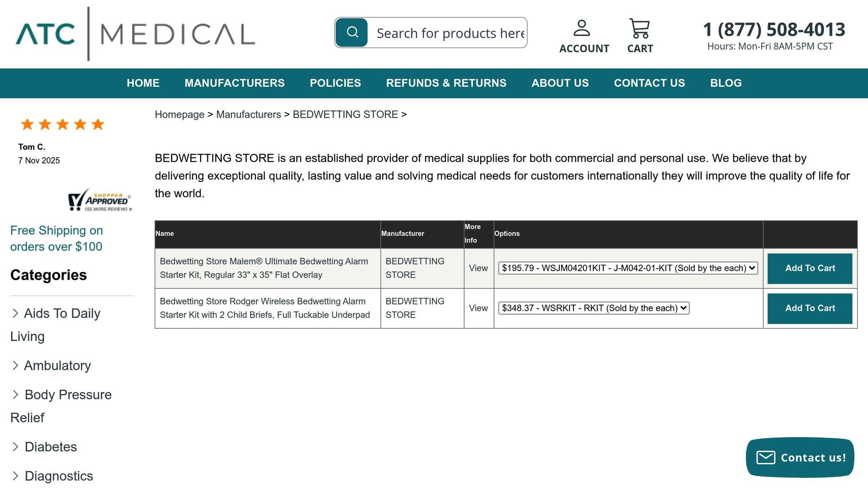Open the Account user icon
Image resolution: width=868 pixels, height=488 pixels.
[581, 28]
